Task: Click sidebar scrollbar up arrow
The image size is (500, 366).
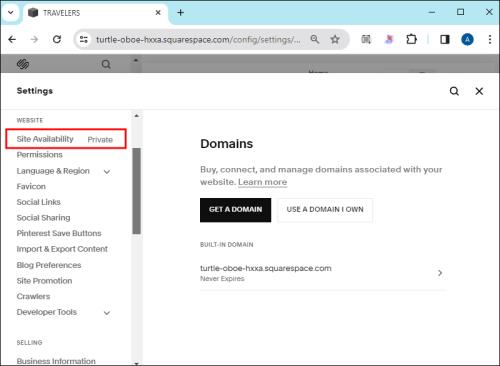Action: tap(136, 116)
